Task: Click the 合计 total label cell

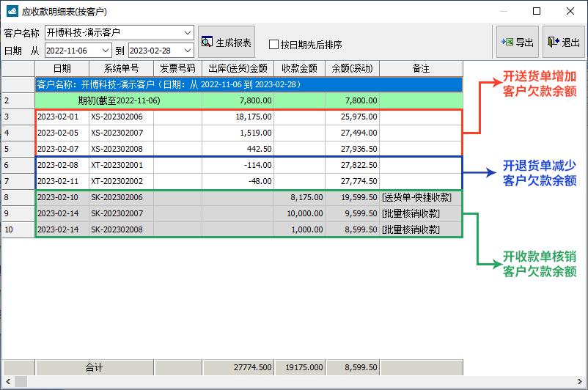Action: pyautogui.click(x=94, y=367)
